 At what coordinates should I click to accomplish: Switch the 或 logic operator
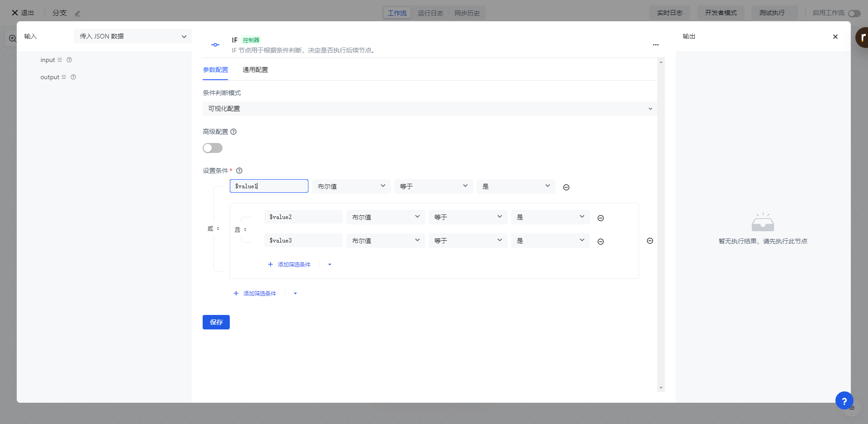(213, 229)
